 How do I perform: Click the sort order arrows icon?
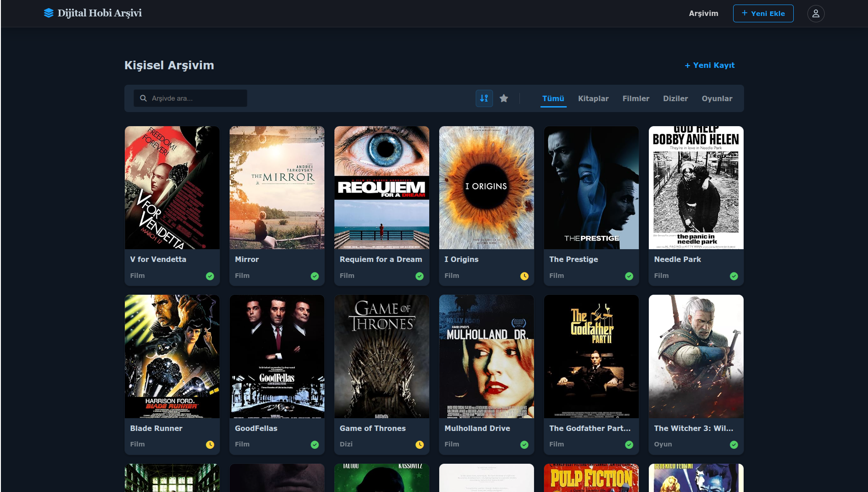pyautogui.click(x=484, y=98)
